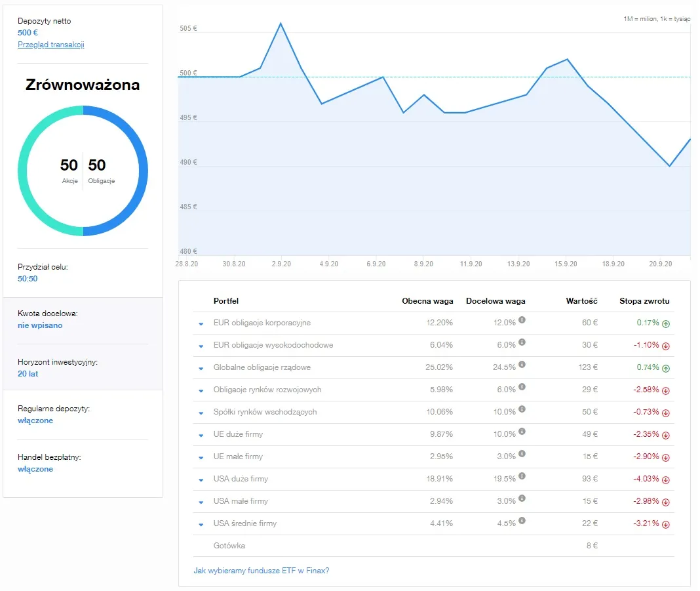Click red down arrow next to -3.21% return
This screenshot has height=591, width=700.
666,525
